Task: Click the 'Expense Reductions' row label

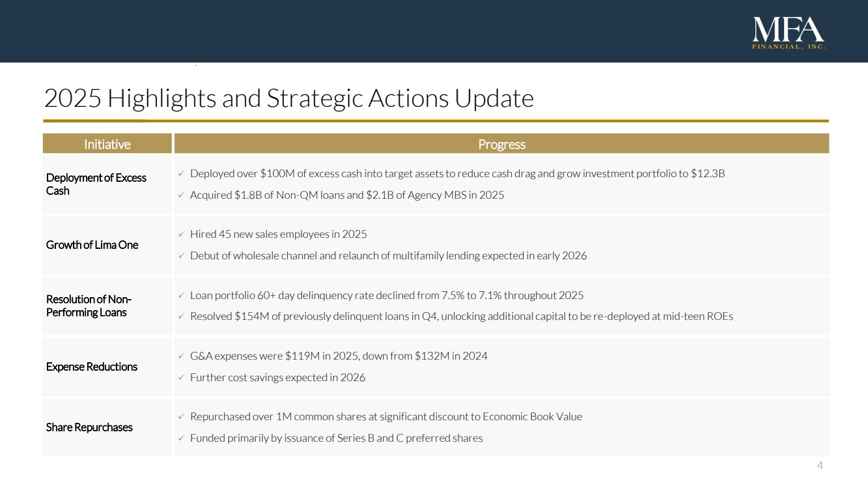Action: (x=92, y=367)
